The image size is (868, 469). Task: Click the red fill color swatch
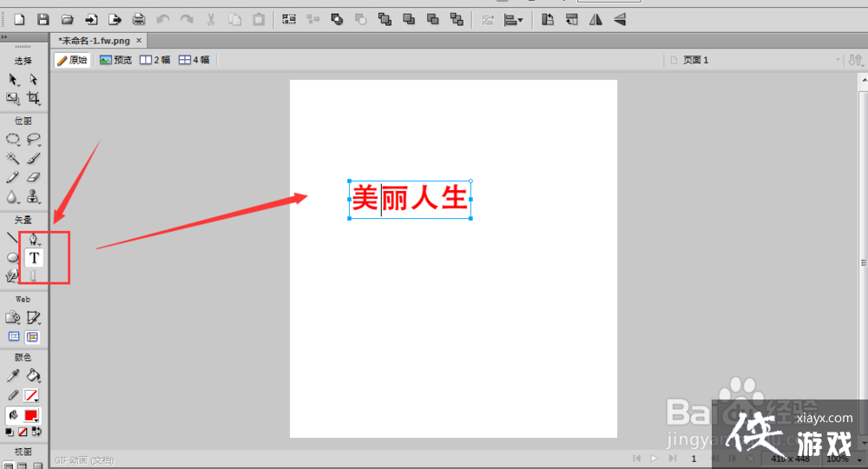click(32, 415)
